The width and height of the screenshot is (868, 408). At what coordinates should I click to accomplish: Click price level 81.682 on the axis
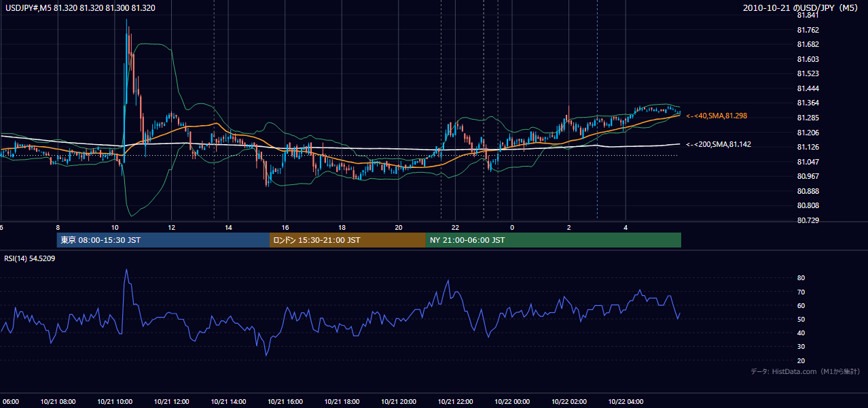tap(808, 44)
